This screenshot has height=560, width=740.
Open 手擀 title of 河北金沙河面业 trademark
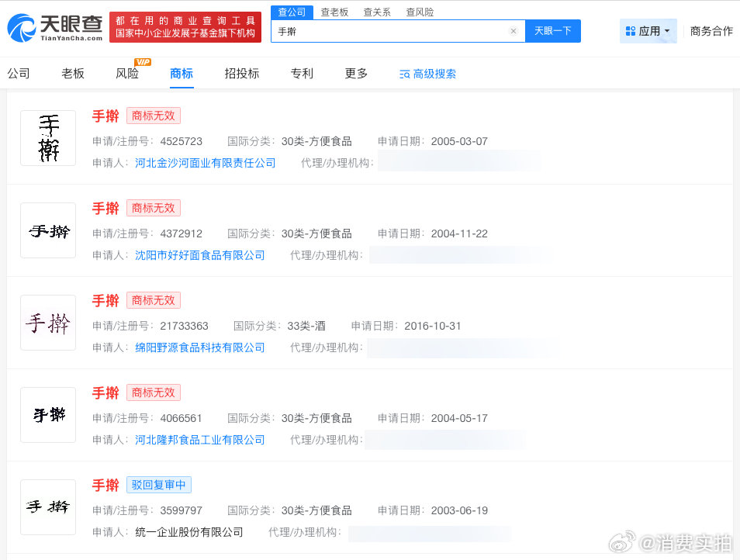pyautogui.click(x=105, y=116)
